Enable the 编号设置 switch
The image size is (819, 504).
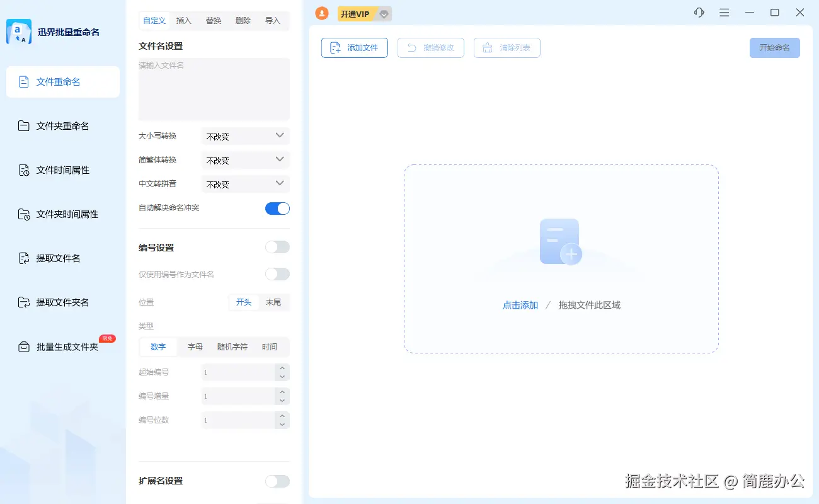click(x=277, y=246)
